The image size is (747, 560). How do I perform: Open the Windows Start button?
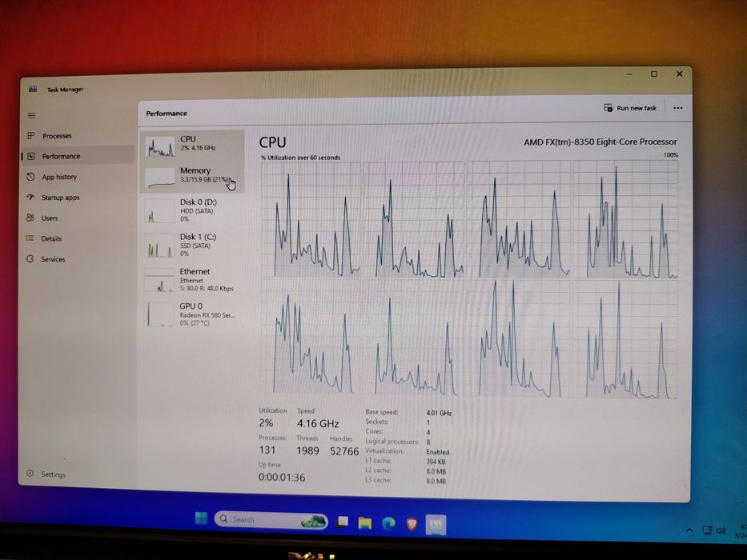201,518
